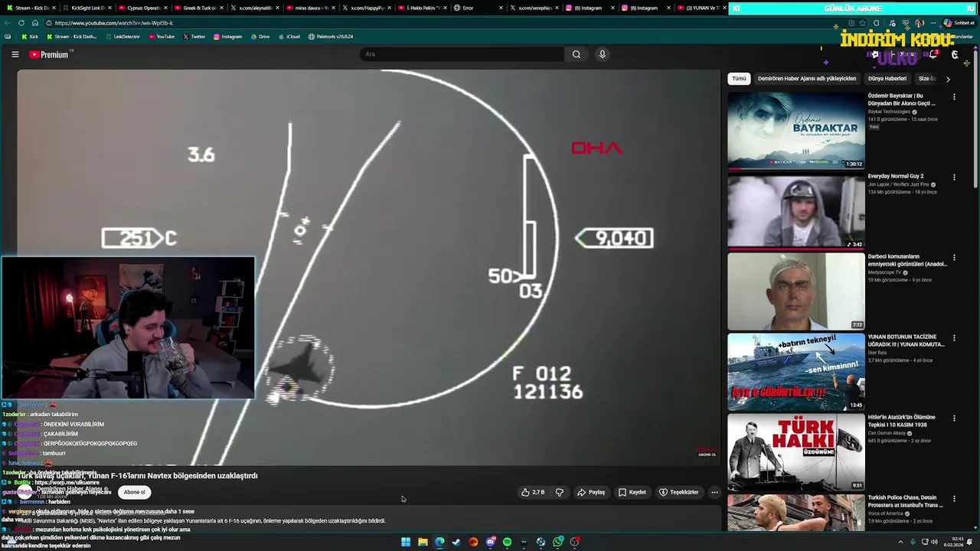
Task: Open Turkish Police Chase video title
Action: [x=906, y=501]
